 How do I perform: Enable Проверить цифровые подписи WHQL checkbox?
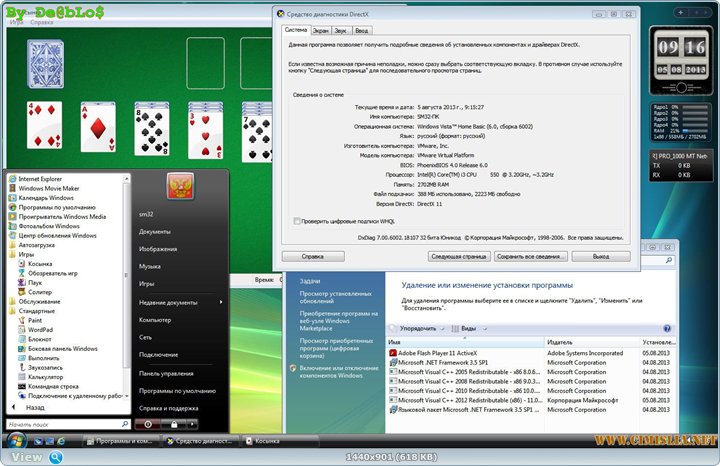point(297,220)
